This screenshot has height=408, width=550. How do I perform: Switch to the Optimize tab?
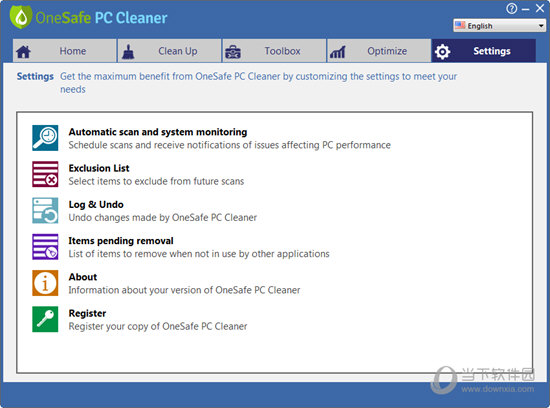pos(379,51)
